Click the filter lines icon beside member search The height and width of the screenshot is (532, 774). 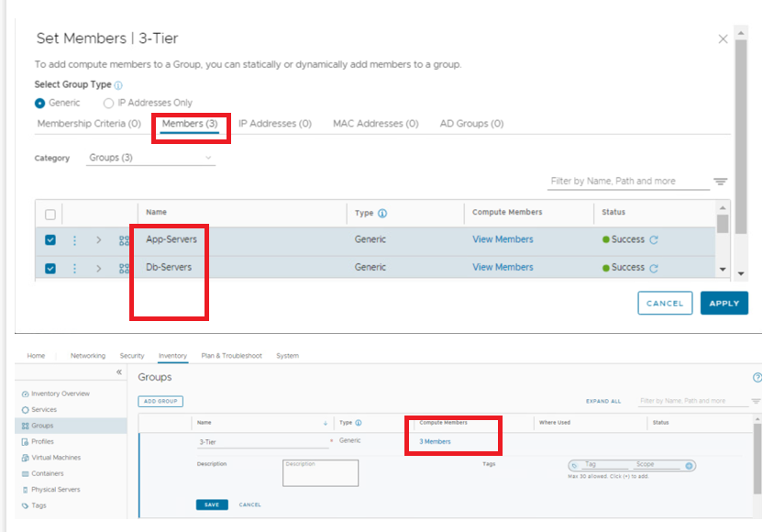point(720,182)
